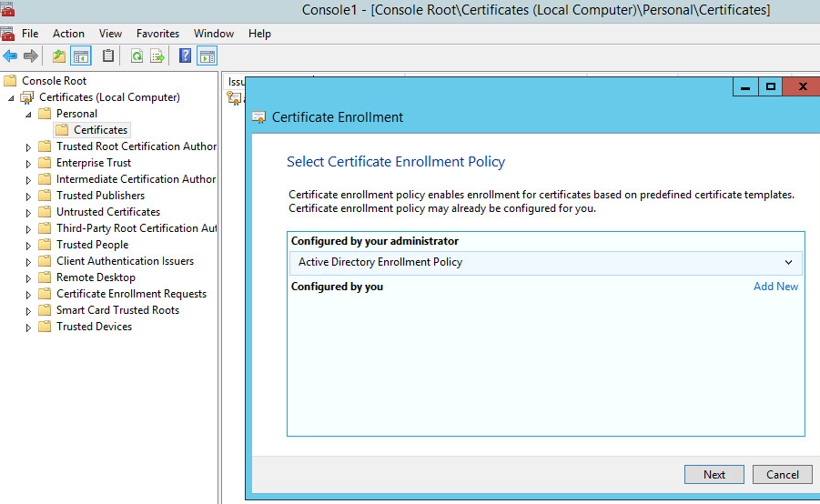Screen dimensions: 820x504
Task: Click the MMC document icon beside File menu
Action: (x=7, y=34)
